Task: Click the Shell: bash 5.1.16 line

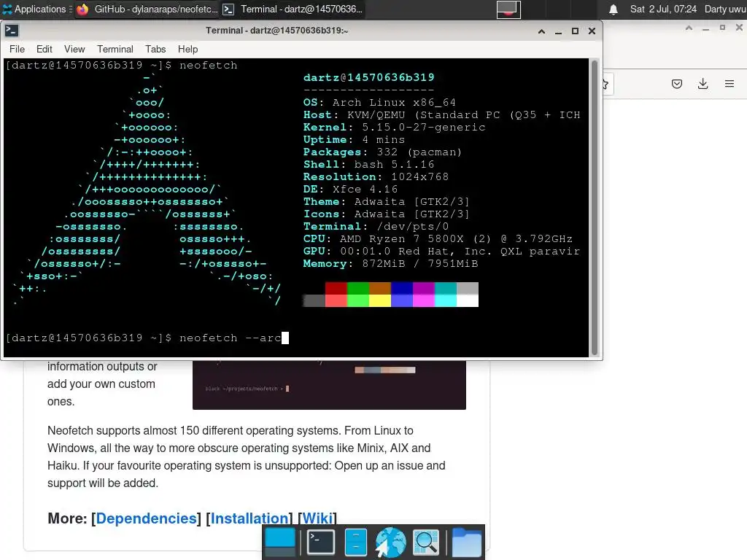Action: (x=368, y=164)
